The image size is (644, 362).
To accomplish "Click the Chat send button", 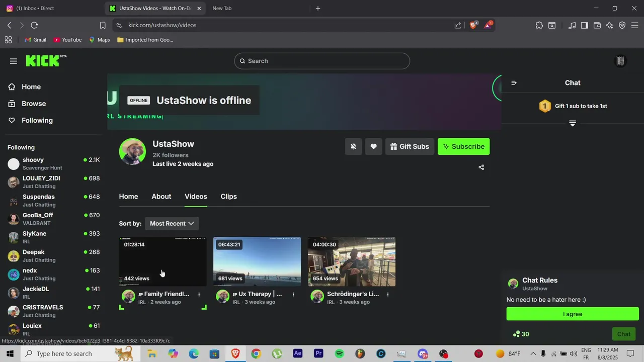I will [x=624, y=334].
